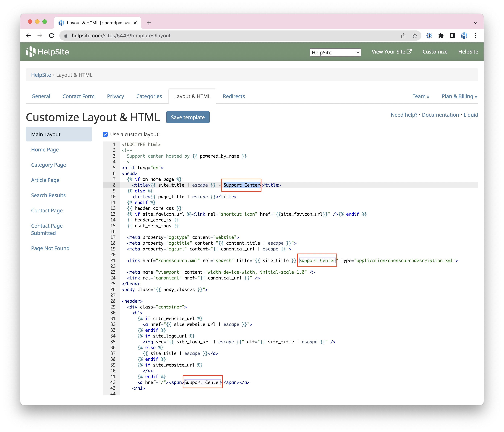Viewport: 504px width, 432px height.
Task: Open Page Not Found template
Action: (50, 248)
